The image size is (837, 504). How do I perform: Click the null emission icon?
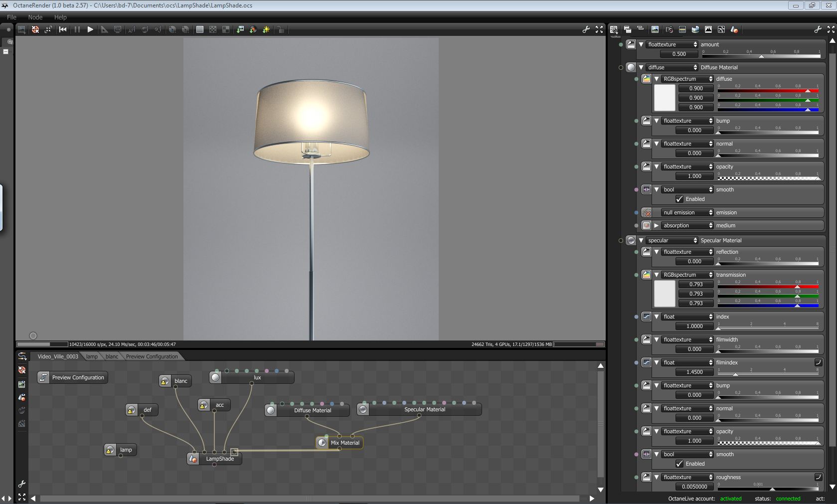(647, 212)
